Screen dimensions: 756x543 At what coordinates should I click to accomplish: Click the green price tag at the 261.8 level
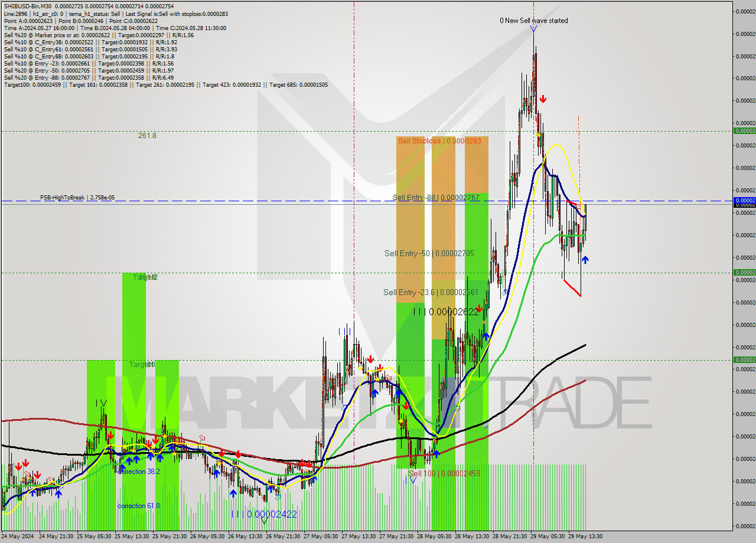(x=744, y=130)
